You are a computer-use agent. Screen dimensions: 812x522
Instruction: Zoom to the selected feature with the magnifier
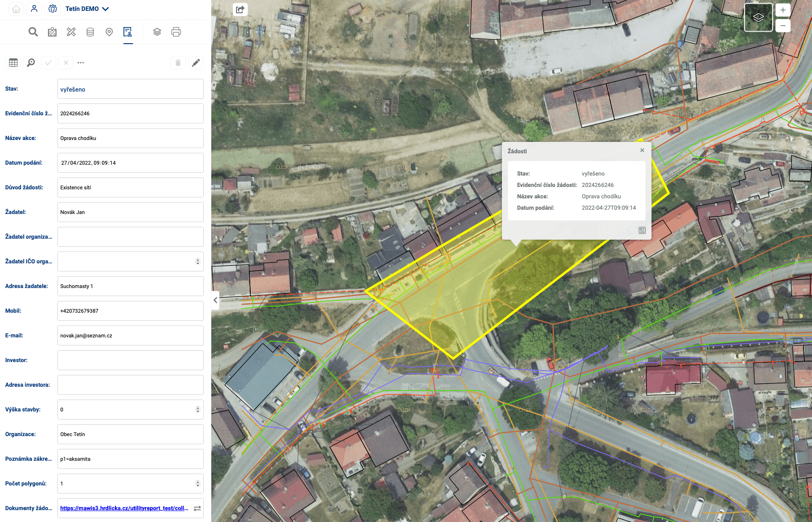[x=31, y=63]
